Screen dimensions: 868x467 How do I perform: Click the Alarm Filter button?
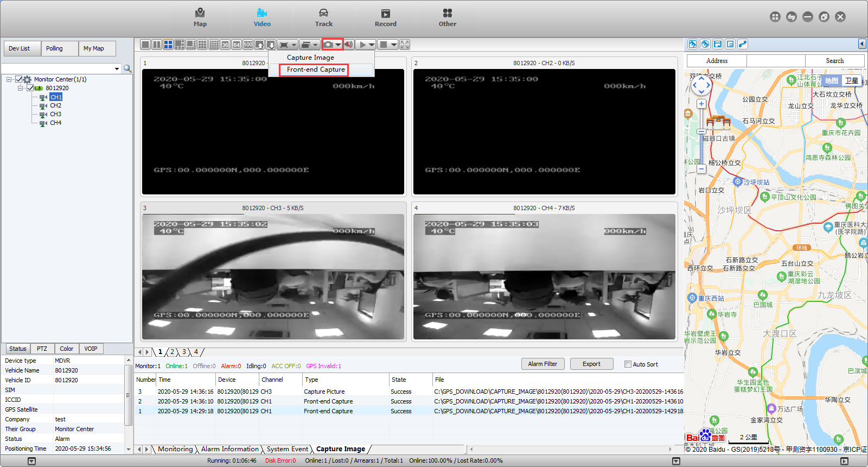point(542,364)
